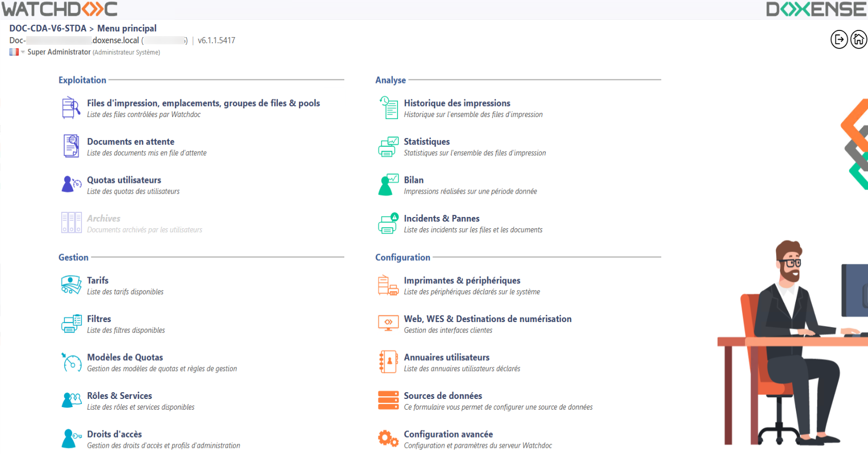The height and width of the screenshot is (454, 868).
Task: Click the Quotas utilisateurs person icon
Action: (x=71, y=184)
